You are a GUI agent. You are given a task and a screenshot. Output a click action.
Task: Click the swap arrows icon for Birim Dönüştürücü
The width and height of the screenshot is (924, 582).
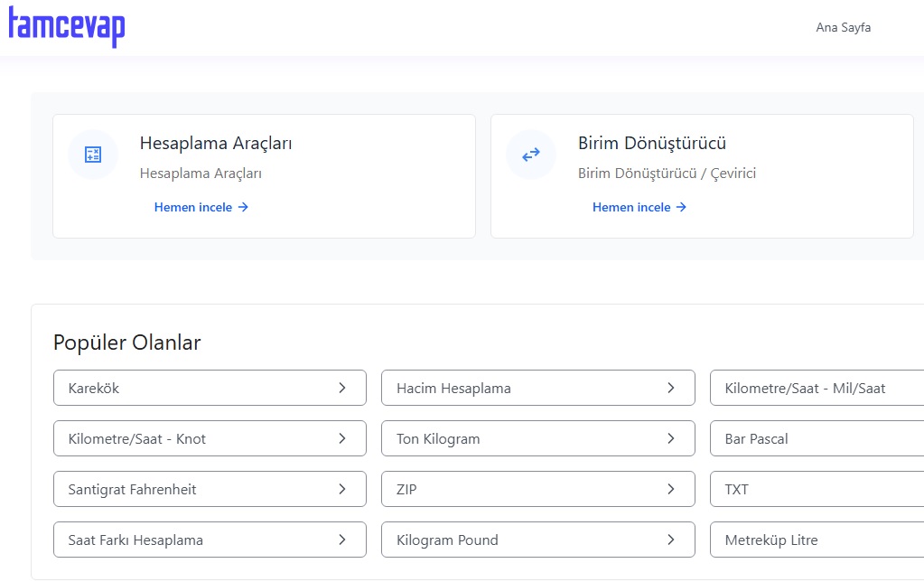pos(531,155)
